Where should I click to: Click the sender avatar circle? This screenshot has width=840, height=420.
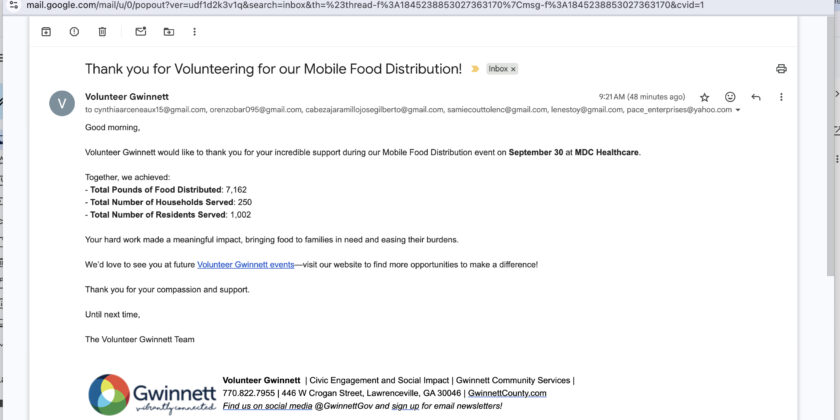coord(62,103)
